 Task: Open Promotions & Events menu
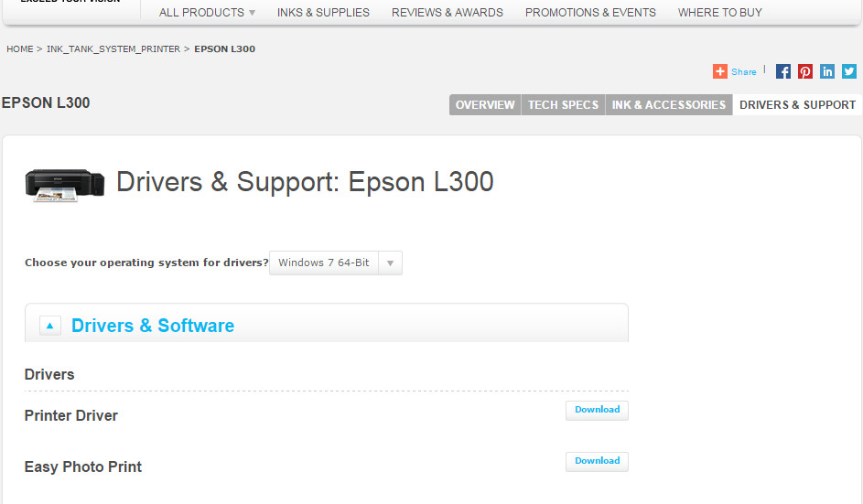[590, 12]
